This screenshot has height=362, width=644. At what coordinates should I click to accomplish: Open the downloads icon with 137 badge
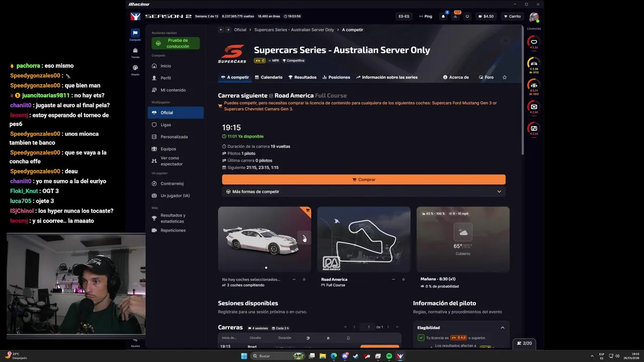[455, 16]
